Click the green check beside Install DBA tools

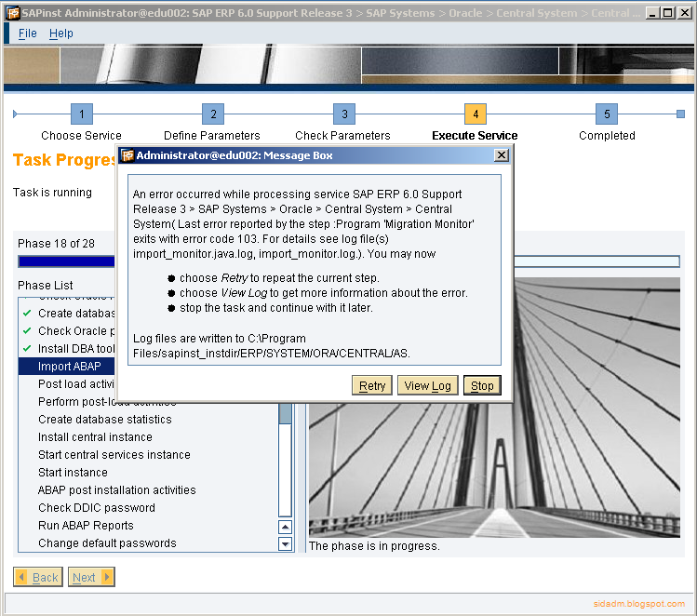coord(27,348)
